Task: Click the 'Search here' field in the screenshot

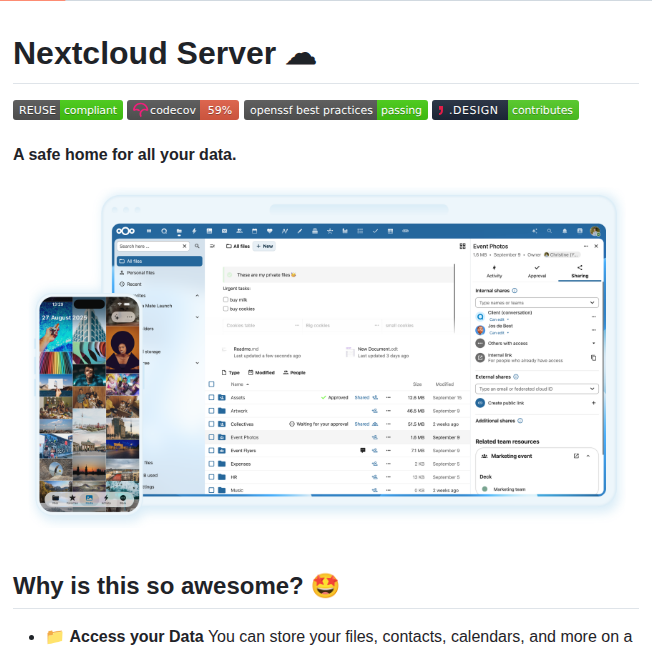Action: click(x=153, y=246)
